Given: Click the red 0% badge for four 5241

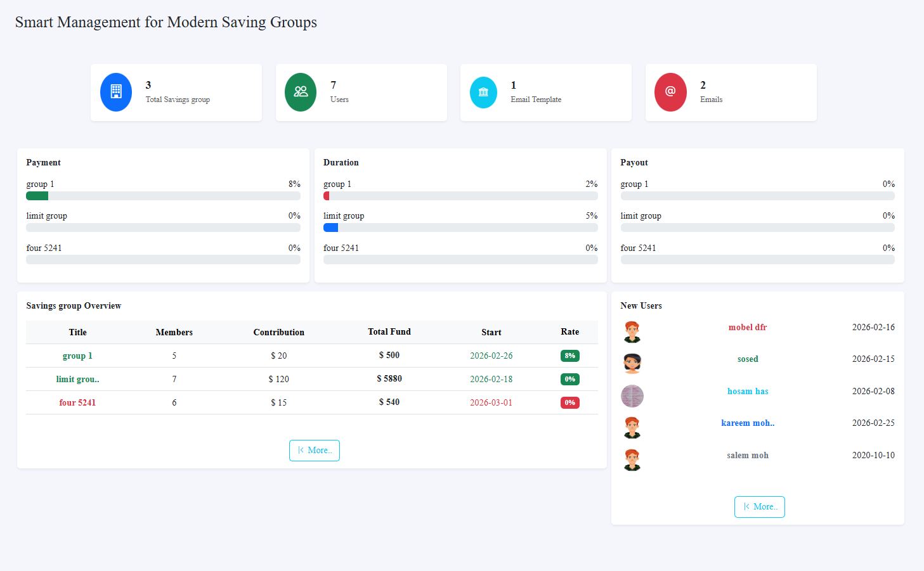Looking at the screenshot, I should pyautogui.click(x=569, y=402).
